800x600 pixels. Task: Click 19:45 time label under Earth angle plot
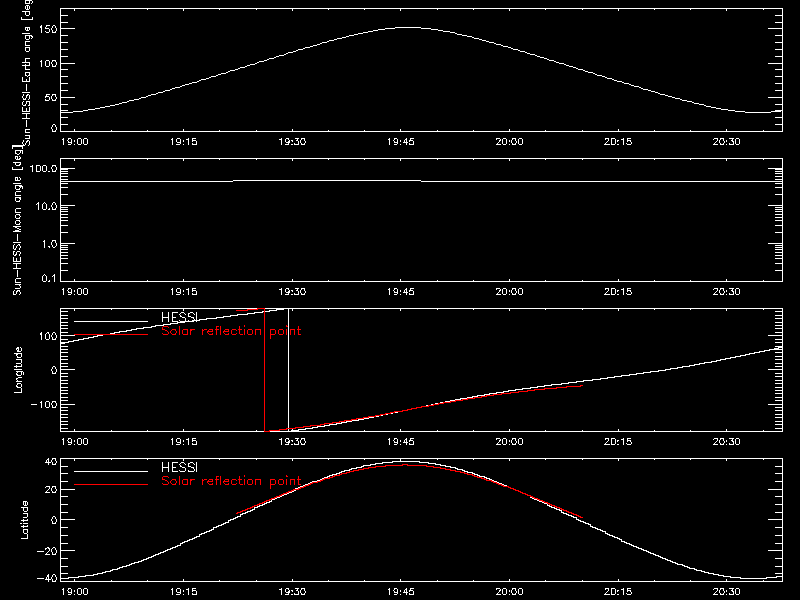pyautogui.click(x=401, y=142)
